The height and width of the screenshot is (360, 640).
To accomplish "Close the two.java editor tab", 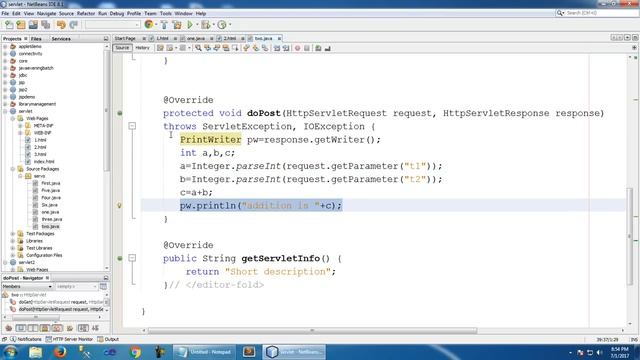I will tap(279, 38).
